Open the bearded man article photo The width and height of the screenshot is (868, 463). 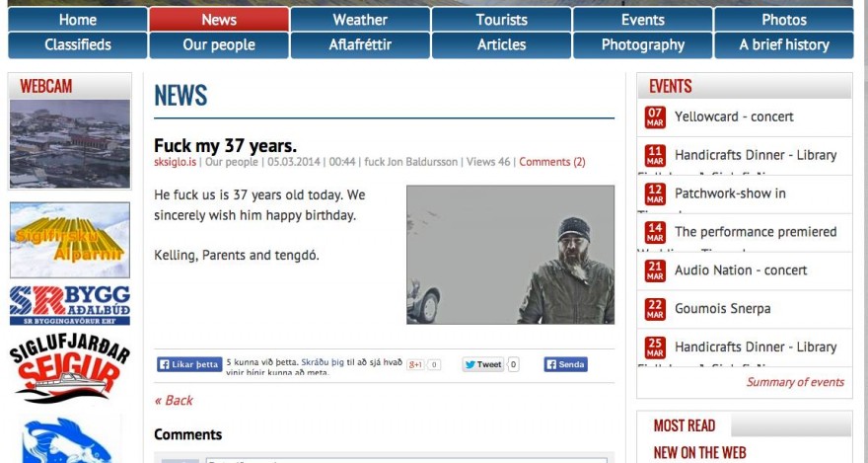point(510,255)
